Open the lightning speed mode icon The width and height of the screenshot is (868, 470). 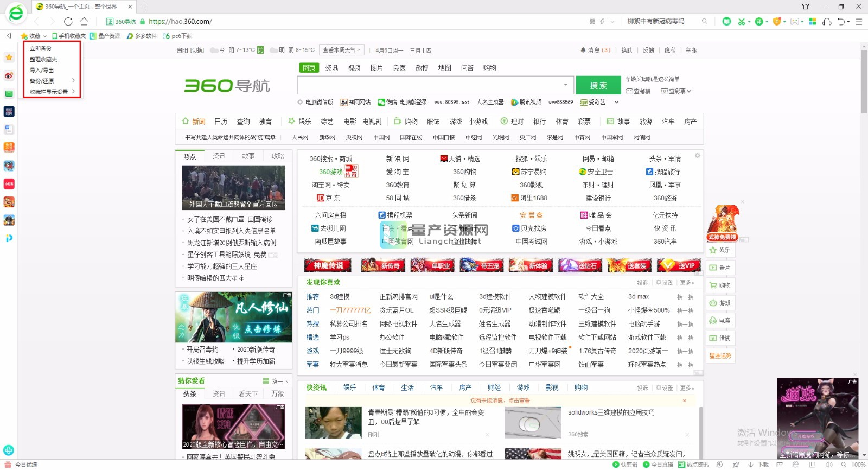coord(602,22)
